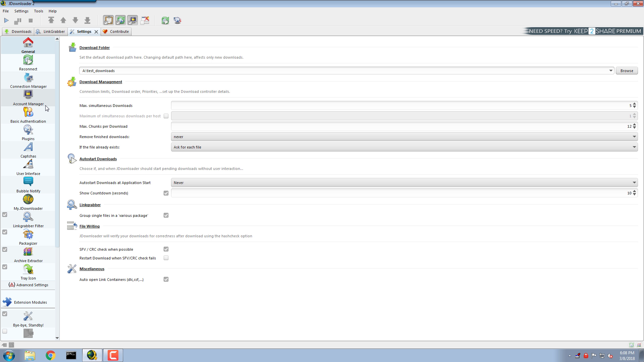Stop all downloads with stop icon
644x362 pixels.
coord(31,20)
